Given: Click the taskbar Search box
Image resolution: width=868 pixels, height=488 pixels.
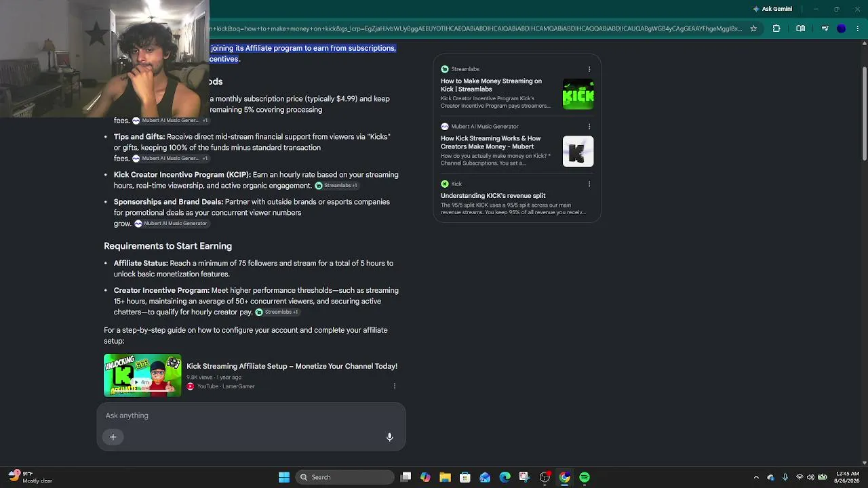Looking at the screenshot, I should pos(344,477).
